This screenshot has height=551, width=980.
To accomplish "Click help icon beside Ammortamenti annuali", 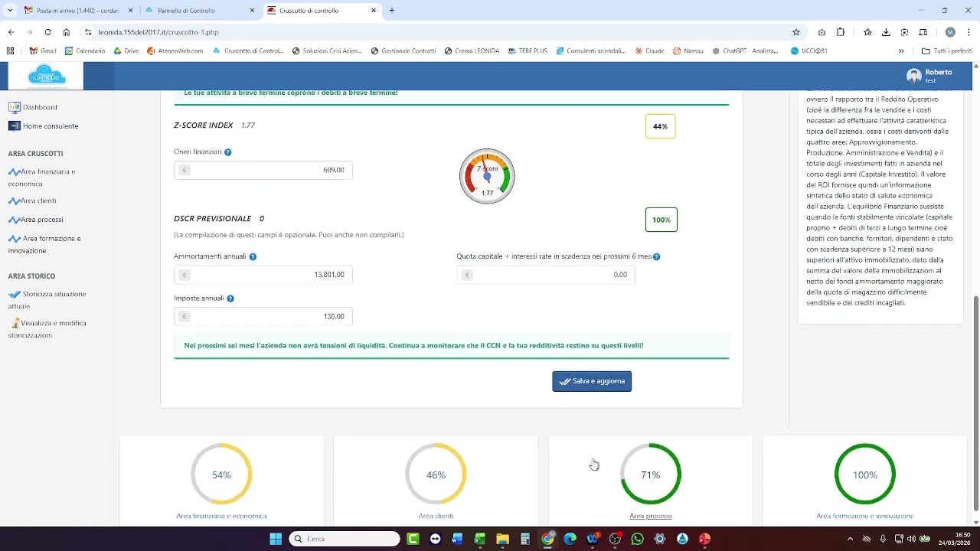I will pos(253,257).
